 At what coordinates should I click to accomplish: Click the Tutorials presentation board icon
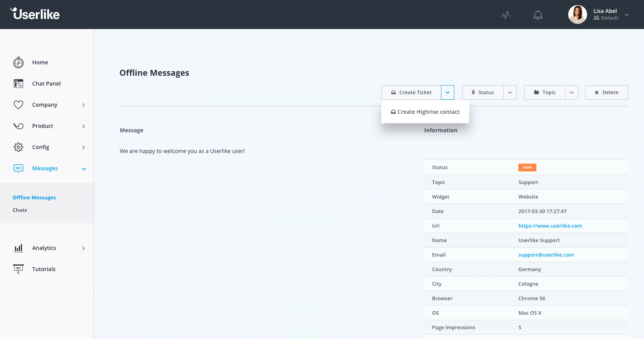click(18, 269)
